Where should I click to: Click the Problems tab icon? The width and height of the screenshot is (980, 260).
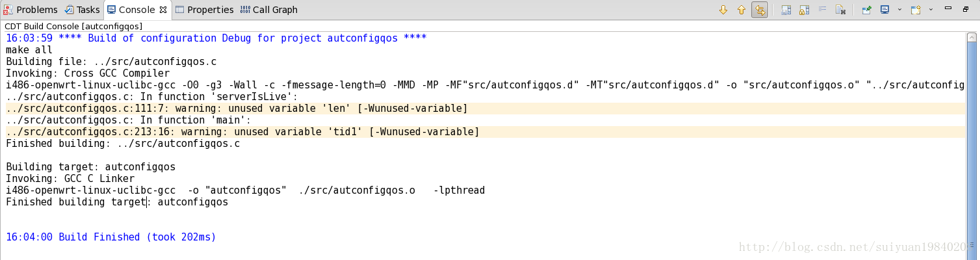click(8, 10)
